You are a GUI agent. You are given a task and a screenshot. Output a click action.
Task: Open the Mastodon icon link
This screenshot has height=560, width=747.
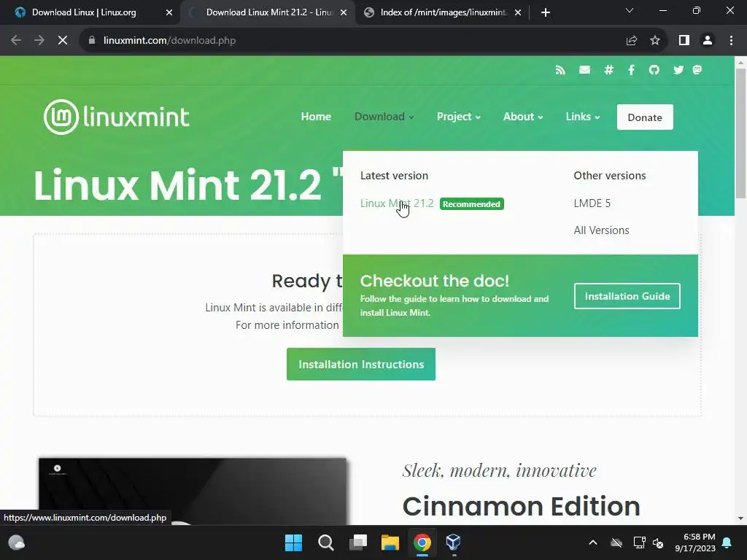pyautogui.click(x=697, y=70)
